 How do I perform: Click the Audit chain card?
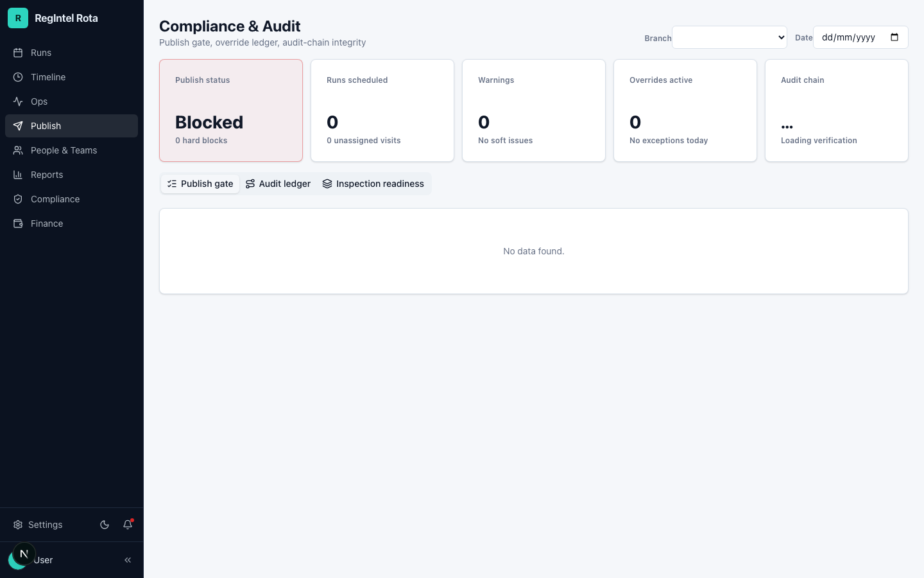point(837,110)
